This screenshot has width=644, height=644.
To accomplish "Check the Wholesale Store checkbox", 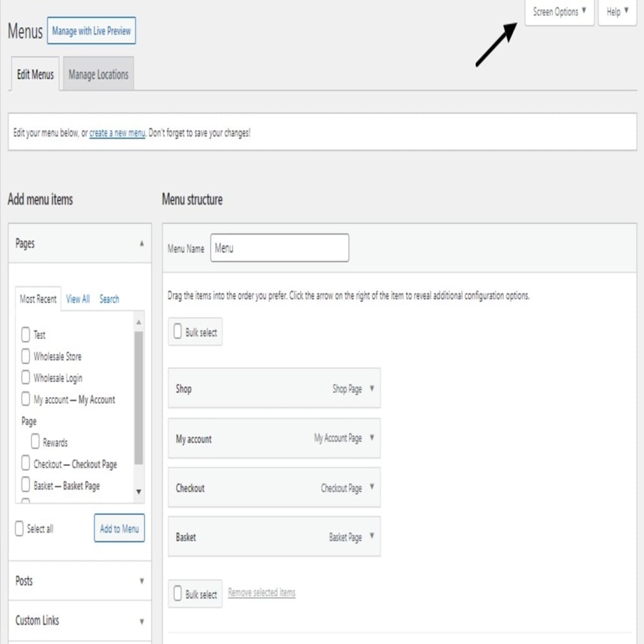I will [x=25, y=356].
